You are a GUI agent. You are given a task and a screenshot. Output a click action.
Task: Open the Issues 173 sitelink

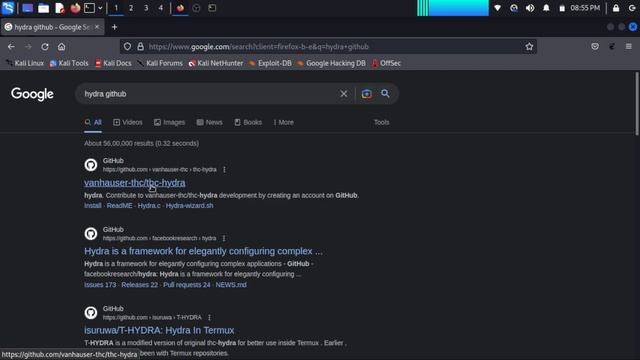100,285
